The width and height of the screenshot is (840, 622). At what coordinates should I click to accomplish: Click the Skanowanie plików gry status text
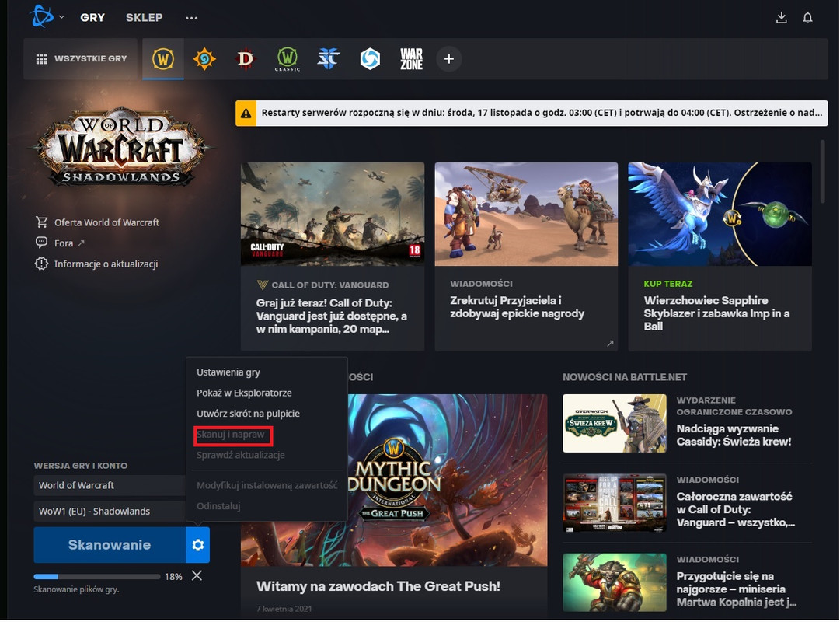pos(76,589)
